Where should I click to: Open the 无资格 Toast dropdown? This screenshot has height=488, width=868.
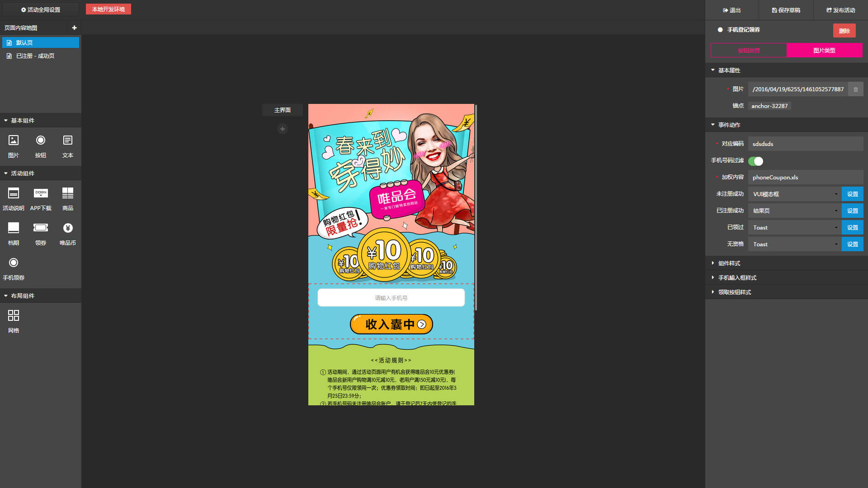[795, 244]
